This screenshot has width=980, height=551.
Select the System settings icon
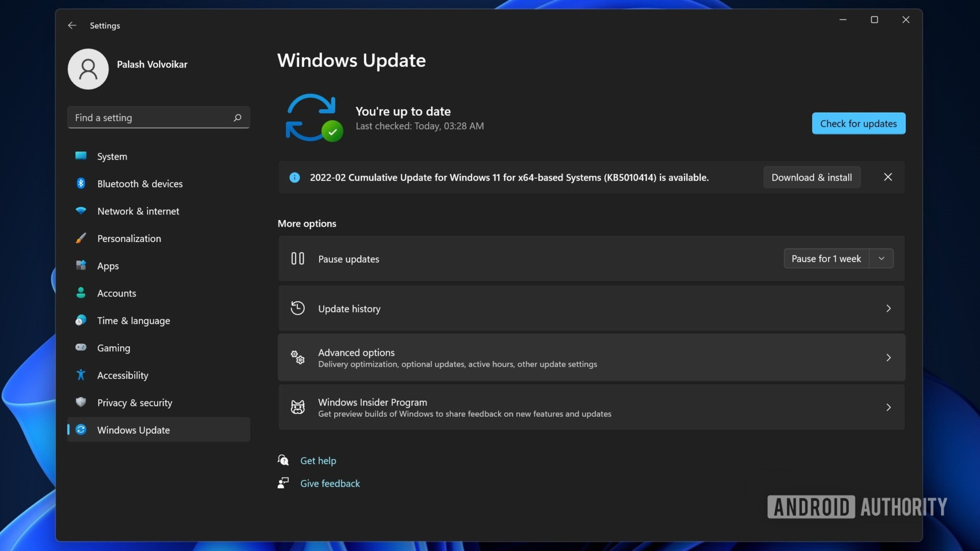(81, 156)
